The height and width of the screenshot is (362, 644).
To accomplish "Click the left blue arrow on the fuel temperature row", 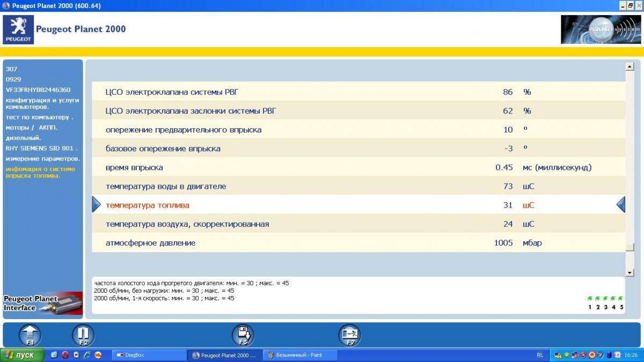I will (96, 205).
